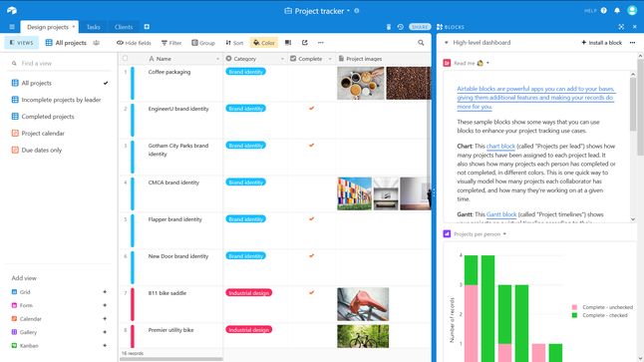
Task: Switch to the Clients tab
Action: pyautogui.click(x=124, y=27)
